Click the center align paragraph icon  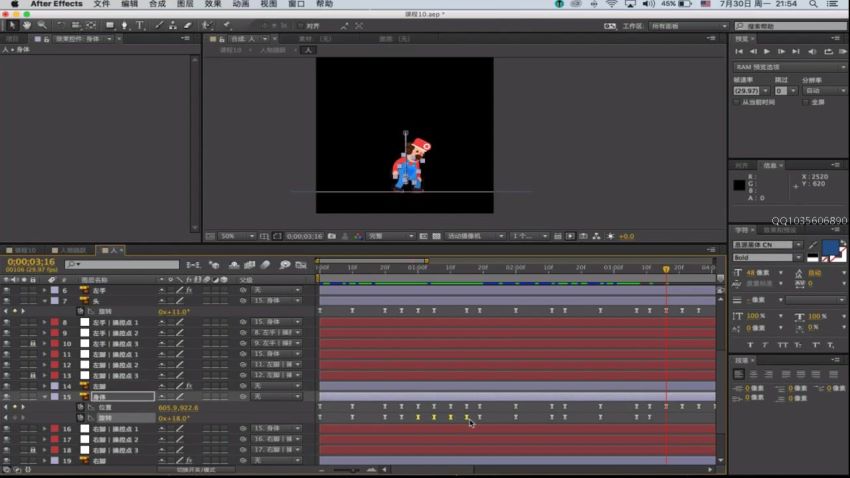click(x=754, y=374)
